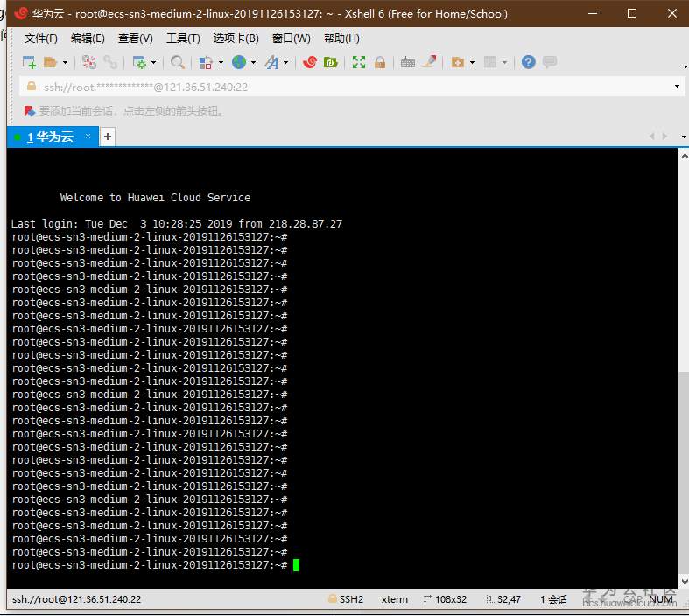This screenshot has width=689, height=616.
Task: Open session properties gear icon
Action: coord(139,62)
